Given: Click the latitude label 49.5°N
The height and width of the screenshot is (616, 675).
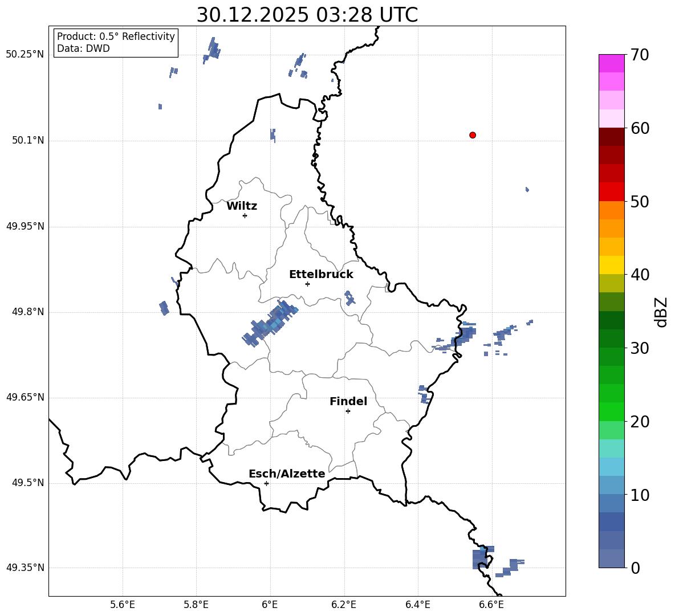Looking at the screenshot, I should (28, 483).
